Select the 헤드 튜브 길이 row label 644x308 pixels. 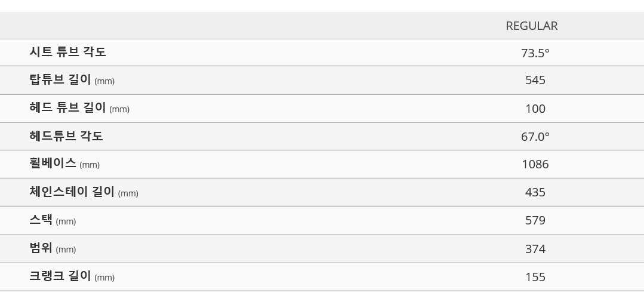point(68,108)
